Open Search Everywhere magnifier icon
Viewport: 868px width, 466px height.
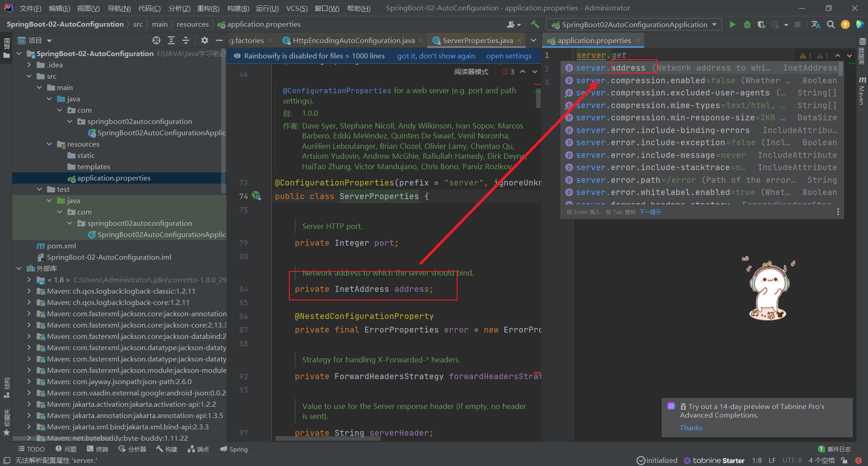click(830, 24)
